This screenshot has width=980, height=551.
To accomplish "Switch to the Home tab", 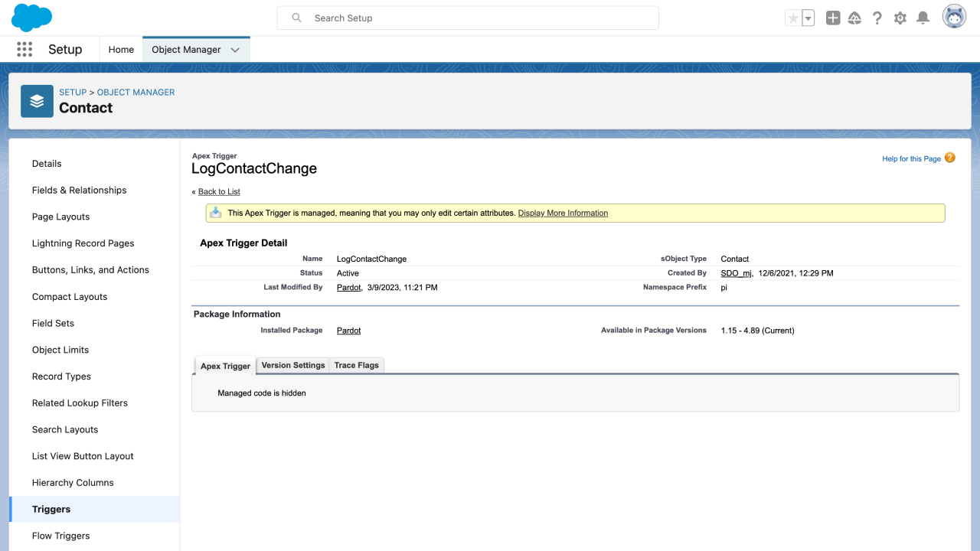I will (x=121, y=49).
